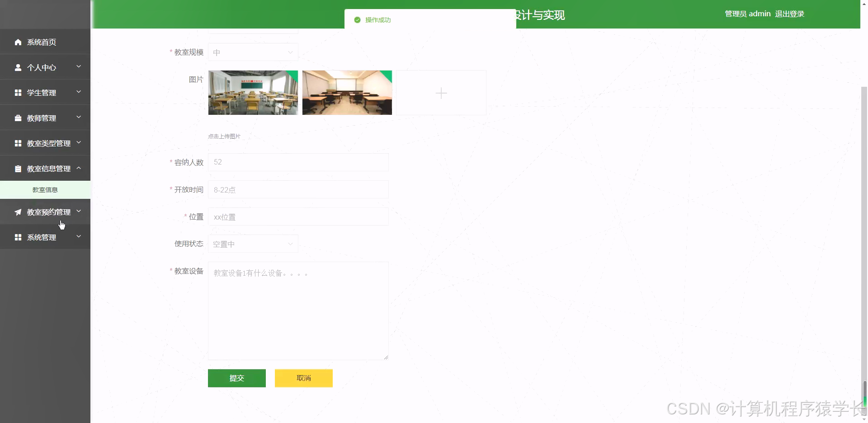
Task: Click the 位置 input field
Action: 298,216
